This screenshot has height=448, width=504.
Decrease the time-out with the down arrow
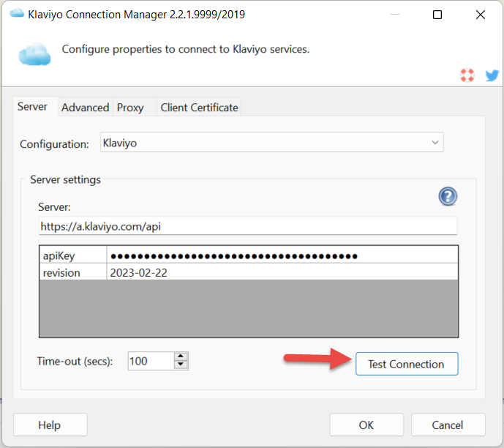point(181,365)
